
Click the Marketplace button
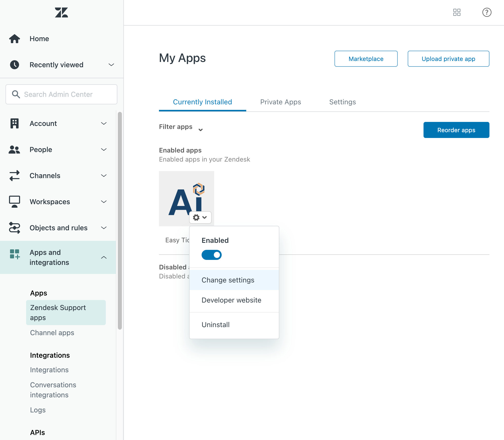[366, 59]
